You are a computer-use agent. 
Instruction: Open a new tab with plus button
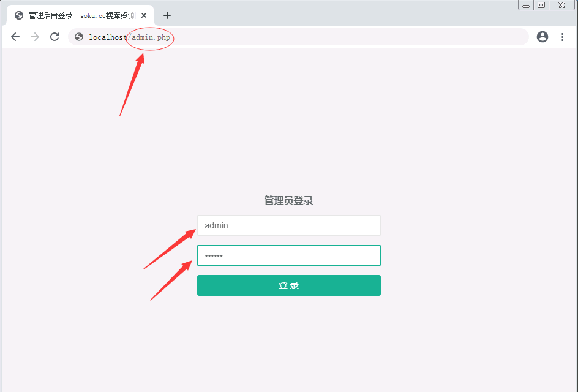167,15
